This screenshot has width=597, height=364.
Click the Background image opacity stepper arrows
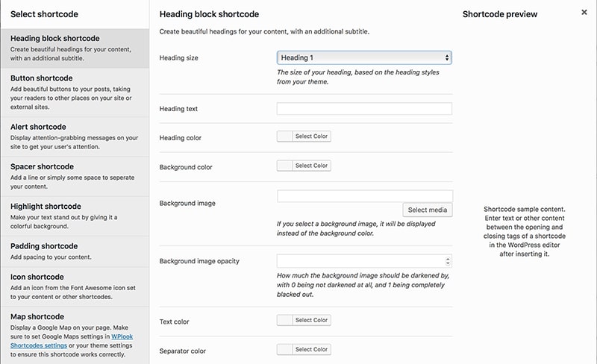(x=448, y=261)
